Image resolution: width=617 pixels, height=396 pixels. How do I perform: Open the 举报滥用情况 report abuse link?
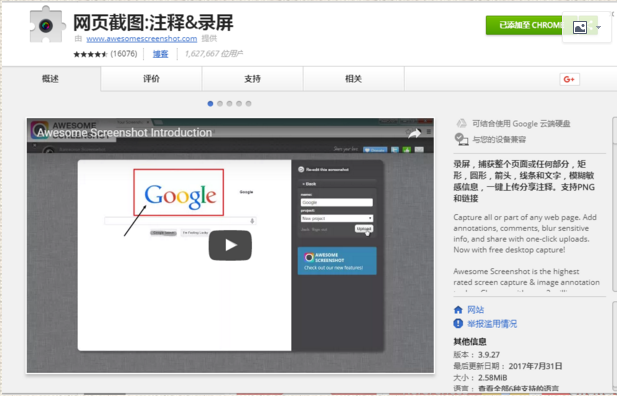pyautogui.click(x=492, y=324)
